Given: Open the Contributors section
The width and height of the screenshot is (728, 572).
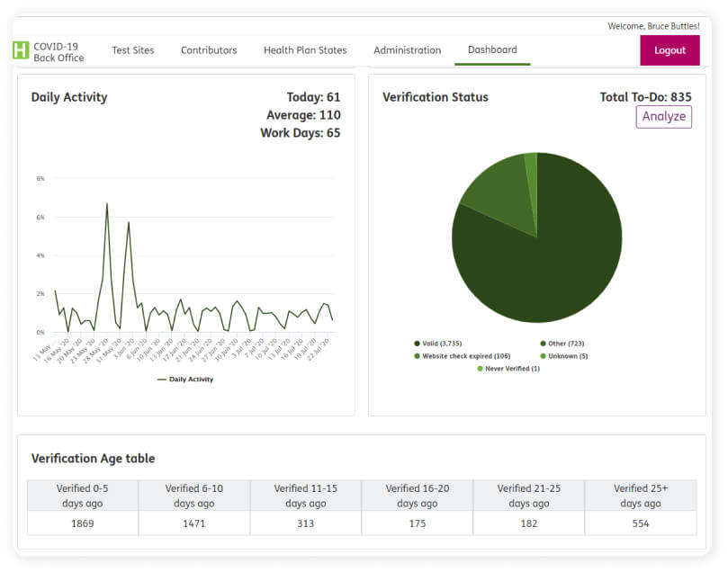Looking at the screenshot, I should pyautogui.click(x=208, y=50).
